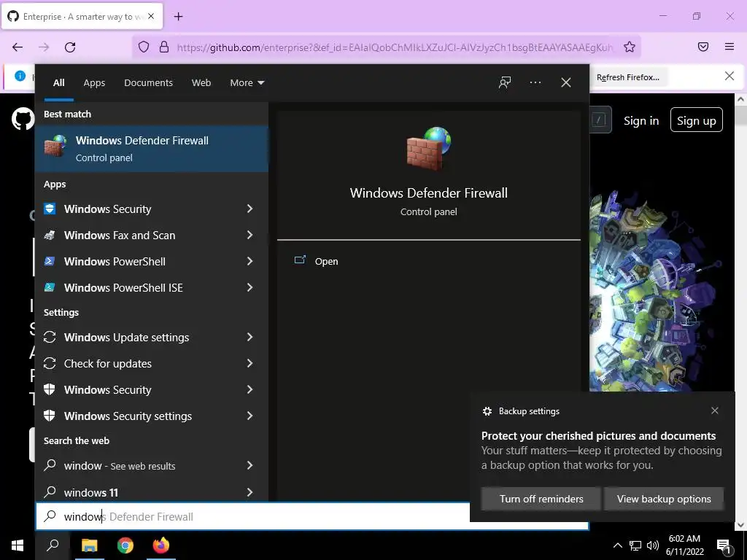Click the Firefox forward arrow
Screen dimensions: 747x560
tap(44, 47)
